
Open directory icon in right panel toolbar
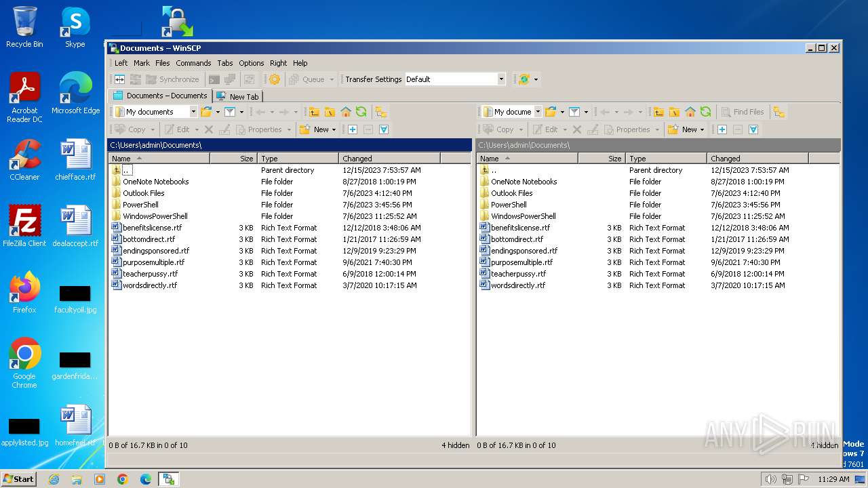[x=551, y=112]
